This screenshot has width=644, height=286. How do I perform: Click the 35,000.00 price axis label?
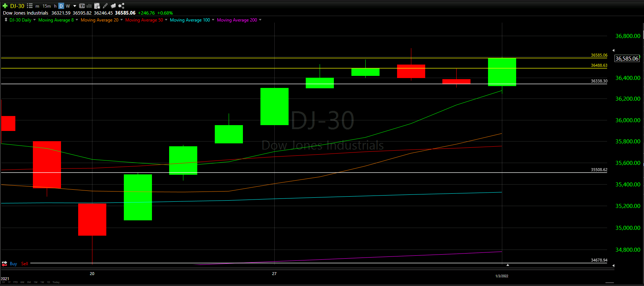(x=628, y=228)
